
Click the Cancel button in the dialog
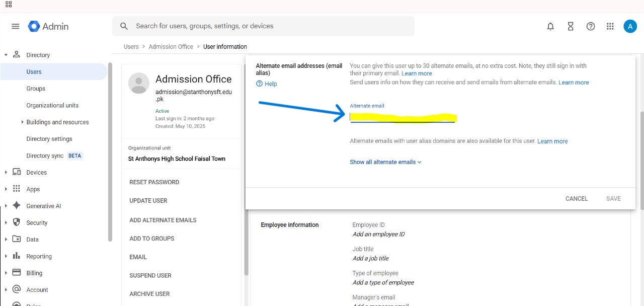(x=576, y=198)
